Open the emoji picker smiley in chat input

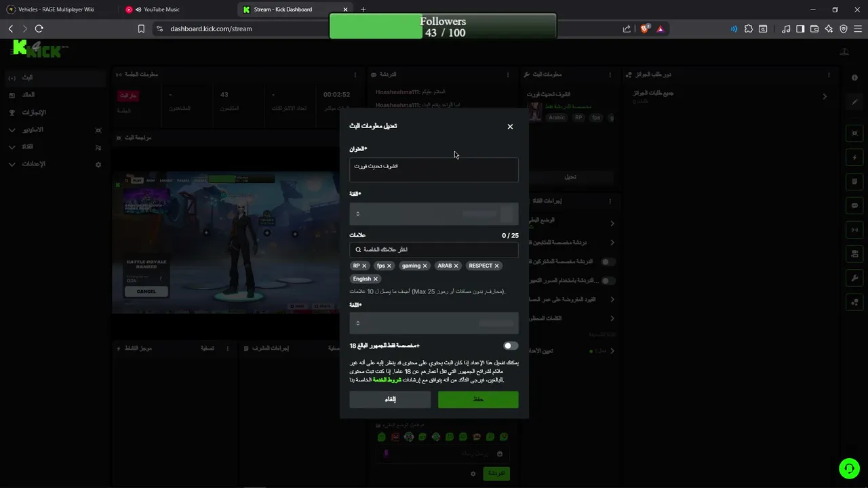[500, 453]
